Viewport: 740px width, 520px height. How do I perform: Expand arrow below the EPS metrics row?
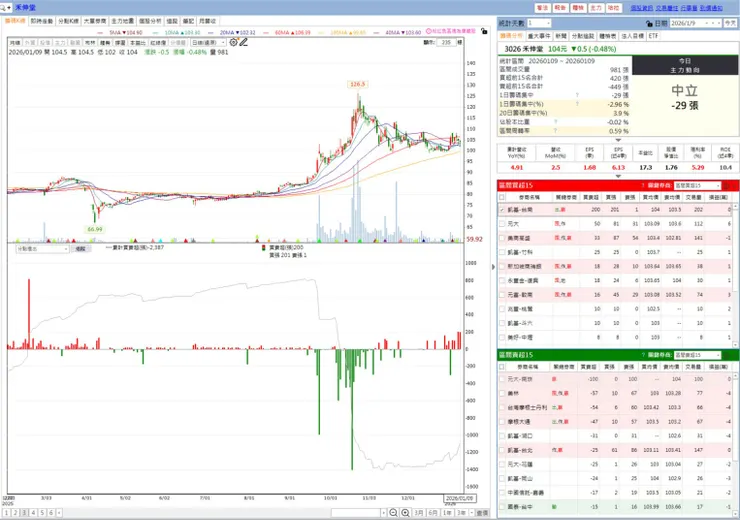618,176
